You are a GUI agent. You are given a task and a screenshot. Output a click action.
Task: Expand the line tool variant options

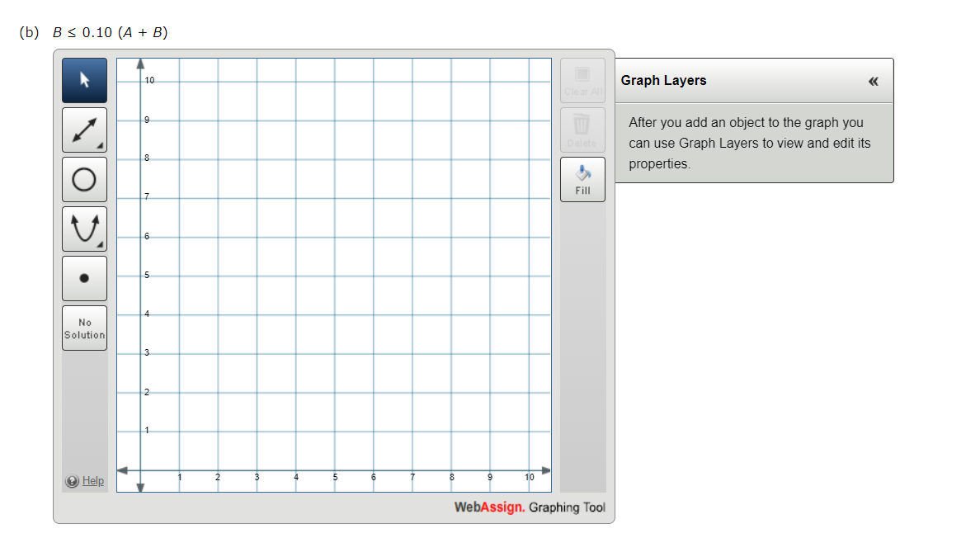(101, 145)
